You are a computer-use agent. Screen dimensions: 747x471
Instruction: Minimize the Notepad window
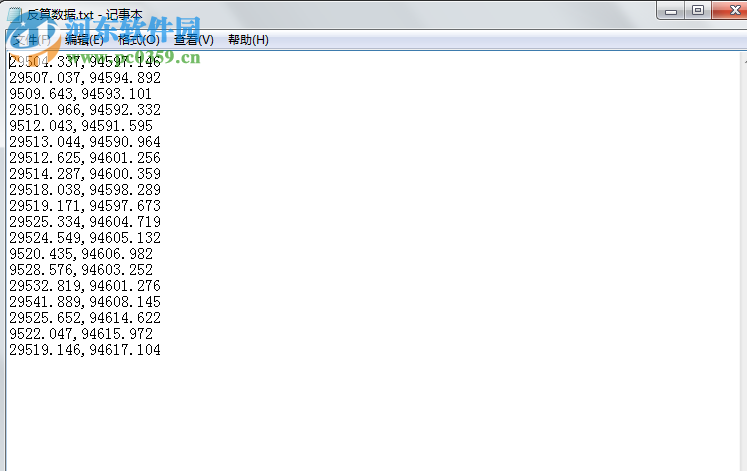coord(671,10)
